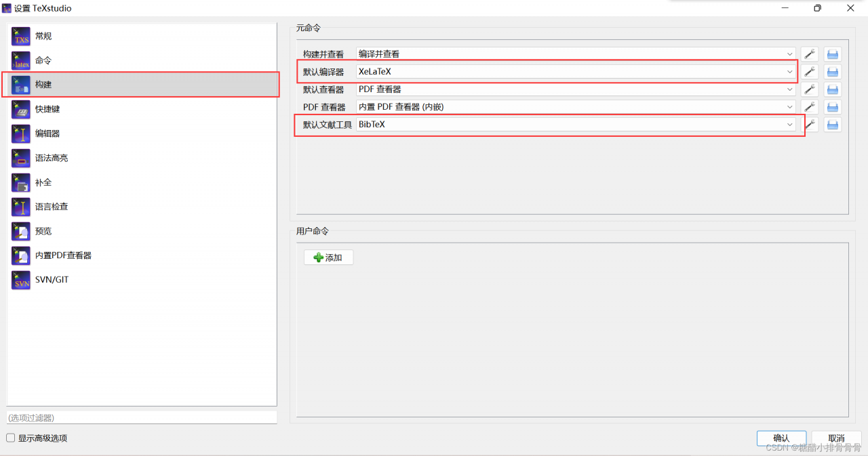Configure 默认文献工具 with wrench icon
This screenshot has height=456, width=868.
click(811, 125)
